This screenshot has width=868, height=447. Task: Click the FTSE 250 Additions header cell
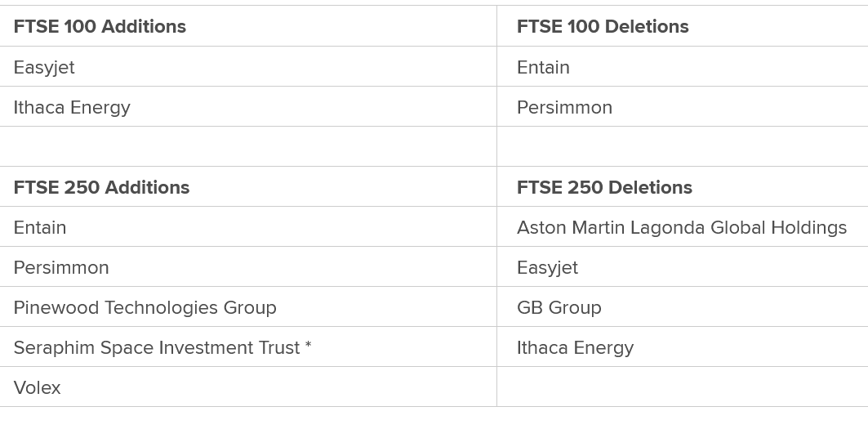[x=248, y=186]
